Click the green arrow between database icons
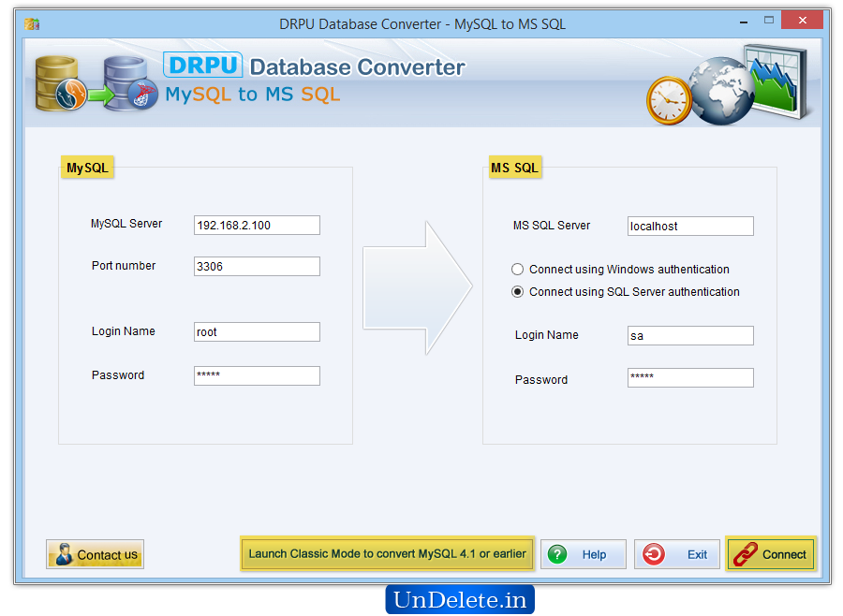 tap(100, 95)
